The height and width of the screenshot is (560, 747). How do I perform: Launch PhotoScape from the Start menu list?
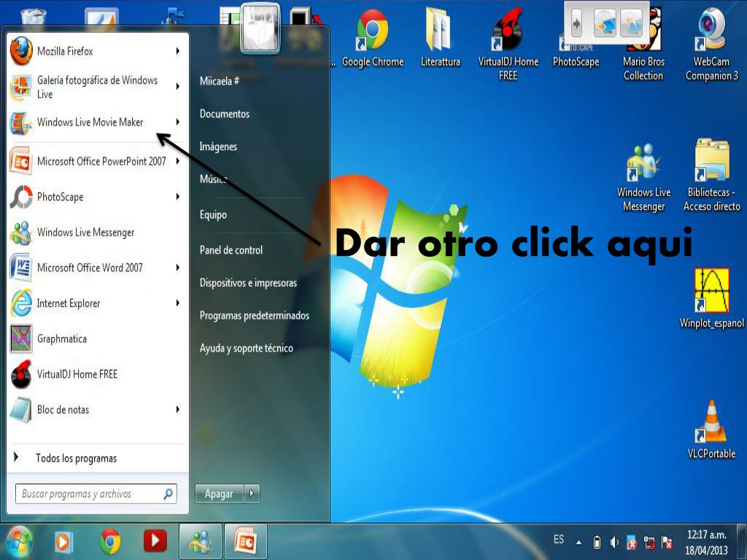click(97, 197)
